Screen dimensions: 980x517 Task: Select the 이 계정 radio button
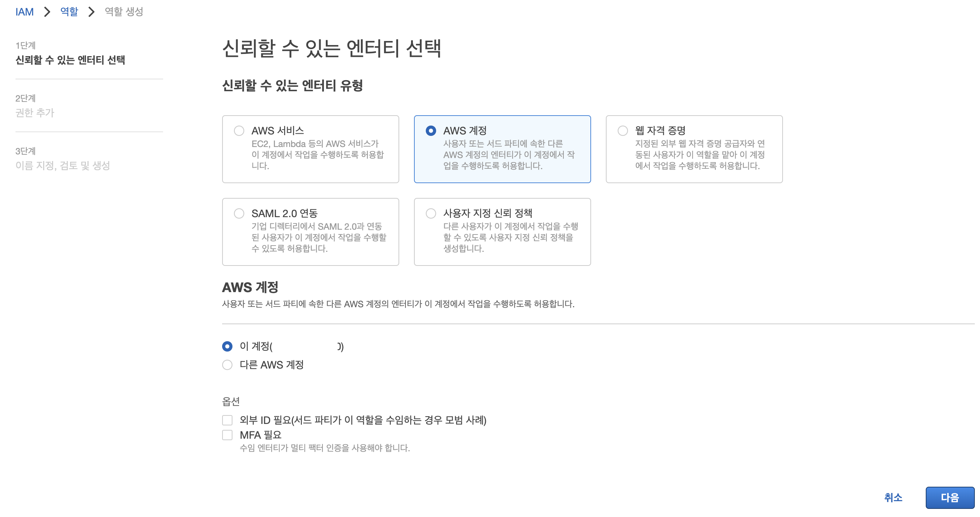[x=227, y=346]
